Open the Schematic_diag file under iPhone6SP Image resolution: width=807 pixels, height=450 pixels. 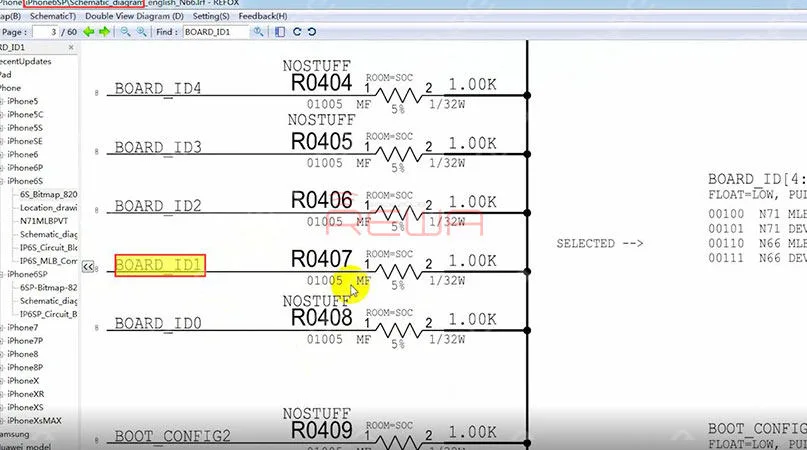48,301
